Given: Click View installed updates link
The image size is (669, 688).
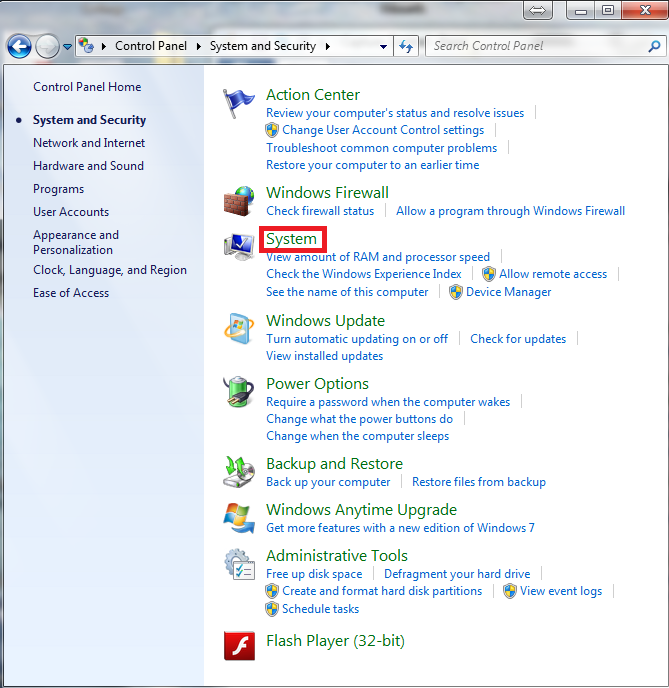Looking at the screenshot, I should [325, 356].
